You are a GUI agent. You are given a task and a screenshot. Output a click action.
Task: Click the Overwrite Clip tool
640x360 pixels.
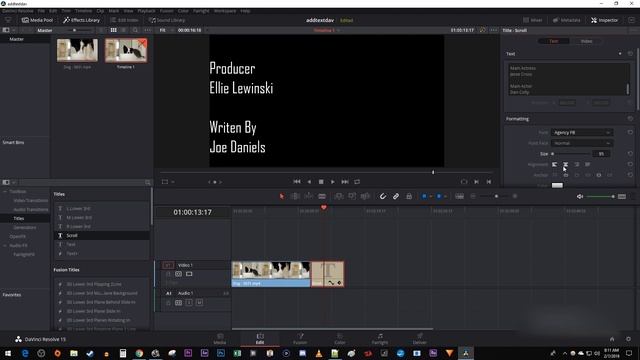[x=352, y=196]
